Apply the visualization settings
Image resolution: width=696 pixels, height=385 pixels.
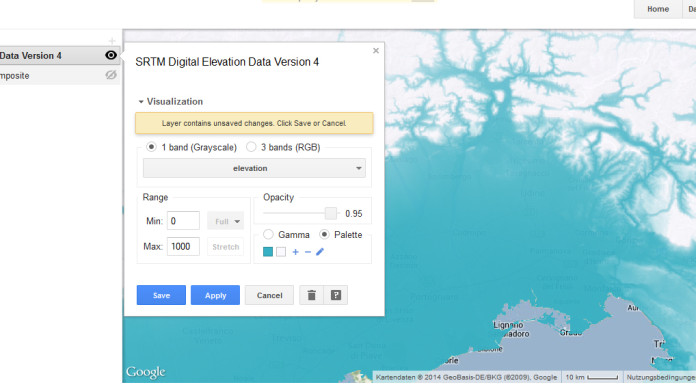point(215,295)
